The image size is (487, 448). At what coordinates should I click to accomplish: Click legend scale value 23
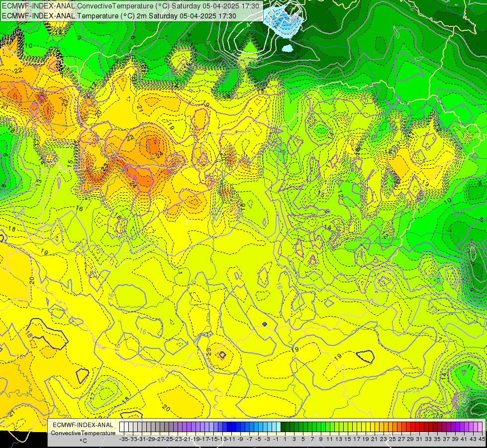click(x=383, y=439)
